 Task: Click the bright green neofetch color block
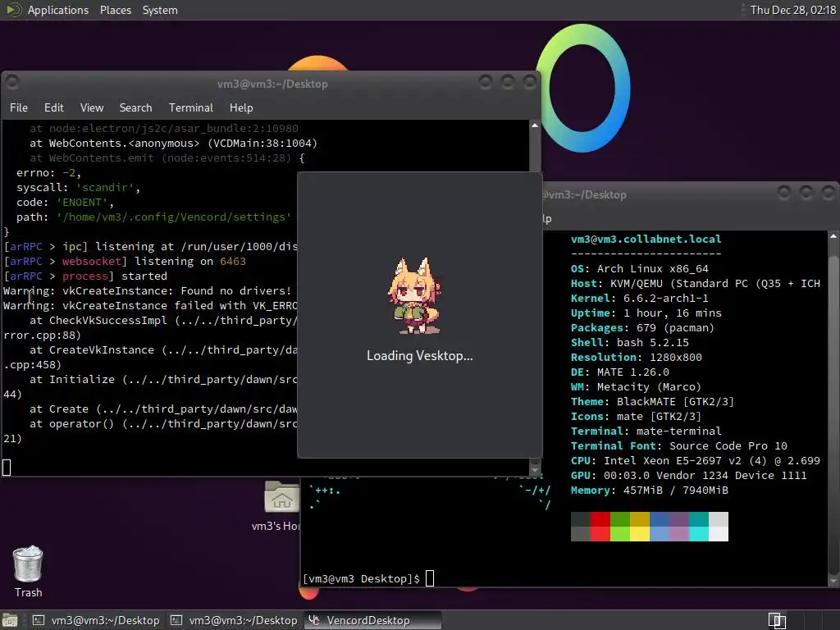(620, 533)
